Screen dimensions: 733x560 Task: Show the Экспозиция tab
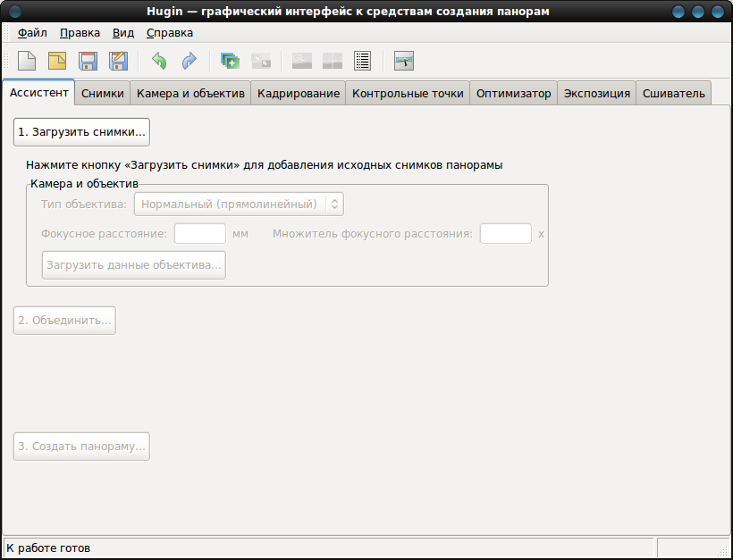[597, 94]
